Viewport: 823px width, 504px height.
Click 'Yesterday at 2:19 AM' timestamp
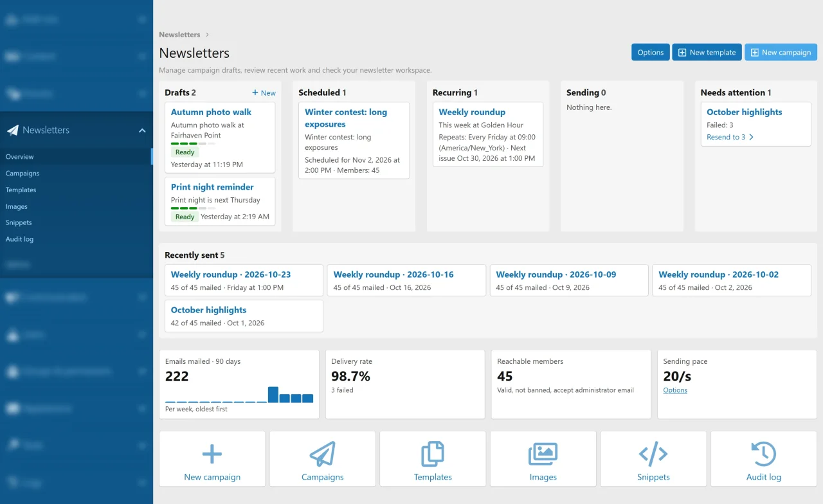click(x=235, y=217)
